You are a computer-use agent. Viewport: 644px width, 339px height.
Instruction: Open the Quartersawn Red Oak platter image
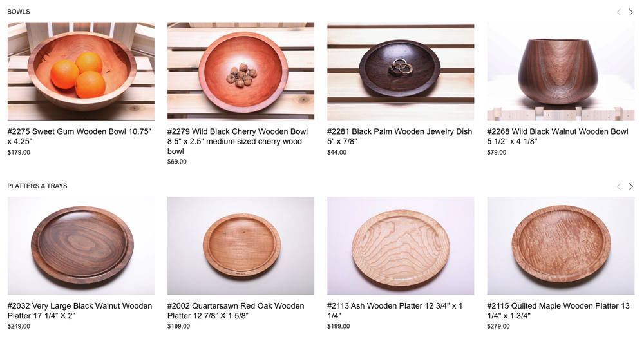241,246
